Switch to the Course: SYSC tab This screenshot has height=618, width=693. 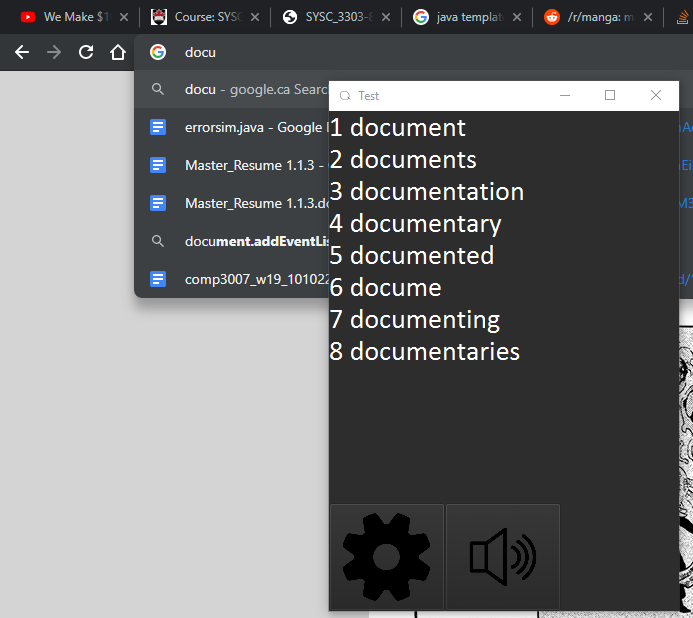coord(195,17)
